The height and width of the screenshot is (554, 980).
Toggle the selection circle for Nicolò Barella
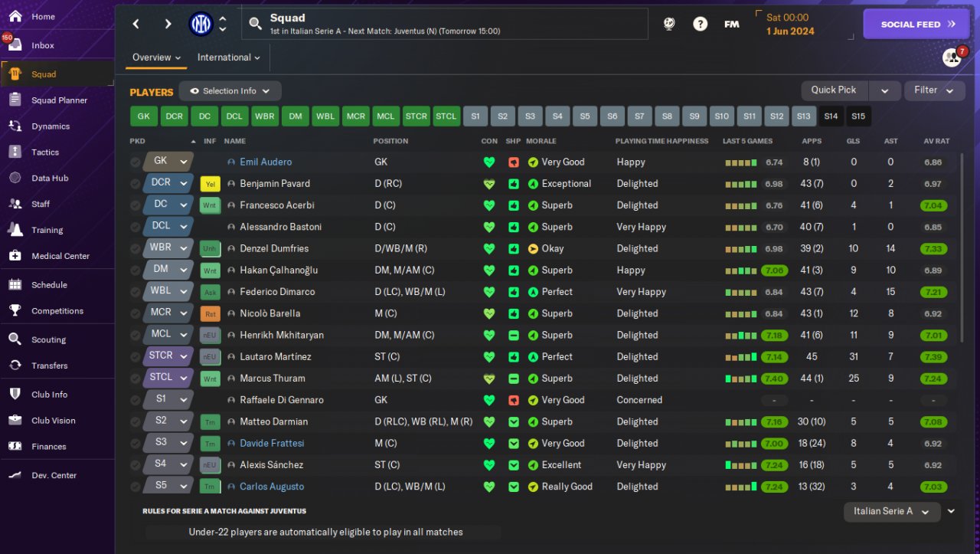136,313
